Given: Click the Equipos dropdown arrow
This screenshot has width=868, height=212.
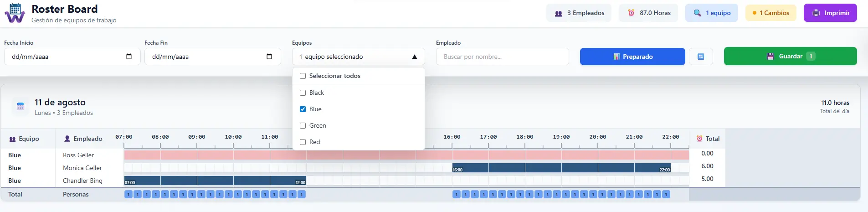Looking at the screenshot, I should (414, 57).
